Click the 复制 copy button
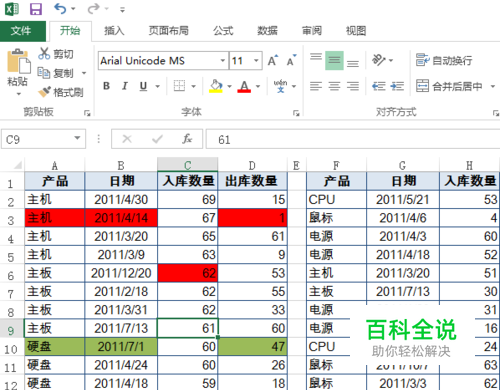The image size is (500, 390). [x=56, y=73]
